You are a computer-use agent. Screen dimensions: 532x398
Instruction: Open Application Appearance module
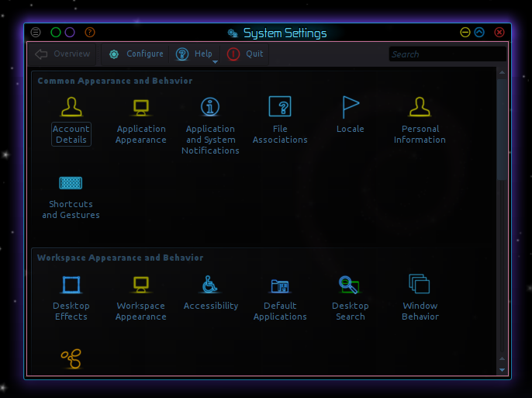(141, 122)
